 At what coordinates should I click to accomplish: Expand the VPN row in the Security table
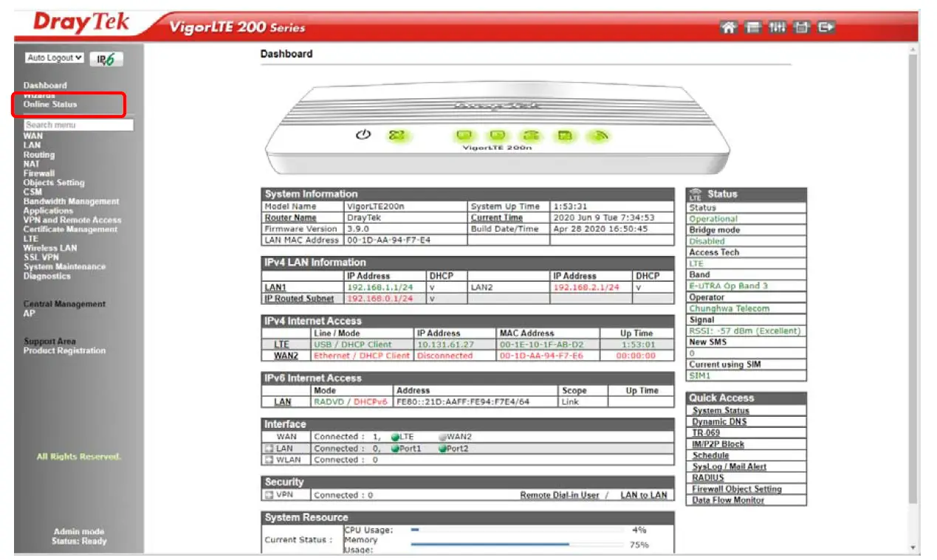270,495
